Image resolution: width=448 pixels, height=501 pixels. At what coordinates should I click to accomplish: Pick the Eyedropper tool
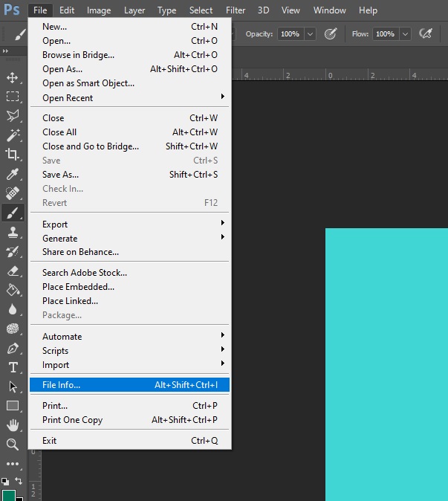(13, 174)
